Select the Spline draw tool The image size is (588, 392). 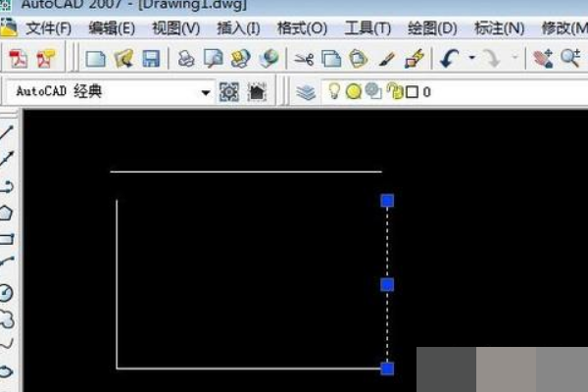7,344
